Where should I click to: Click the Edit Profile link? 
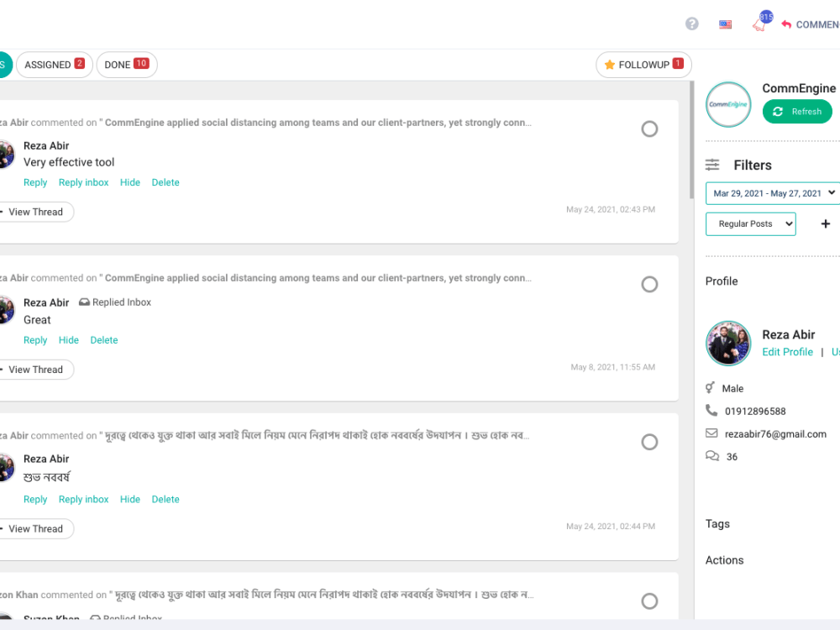[788, 352]
